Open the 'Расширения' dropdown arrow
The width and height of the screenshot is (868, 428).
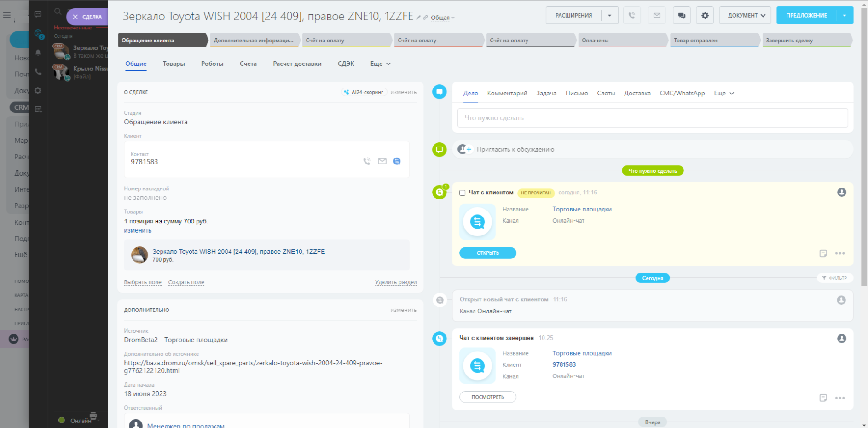(609, 15)
